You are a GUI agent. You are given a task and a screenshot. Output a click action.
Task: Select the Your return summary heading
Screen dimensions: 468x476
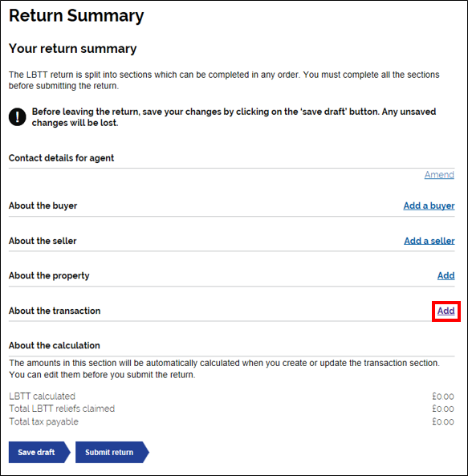[x=73, y=49]
